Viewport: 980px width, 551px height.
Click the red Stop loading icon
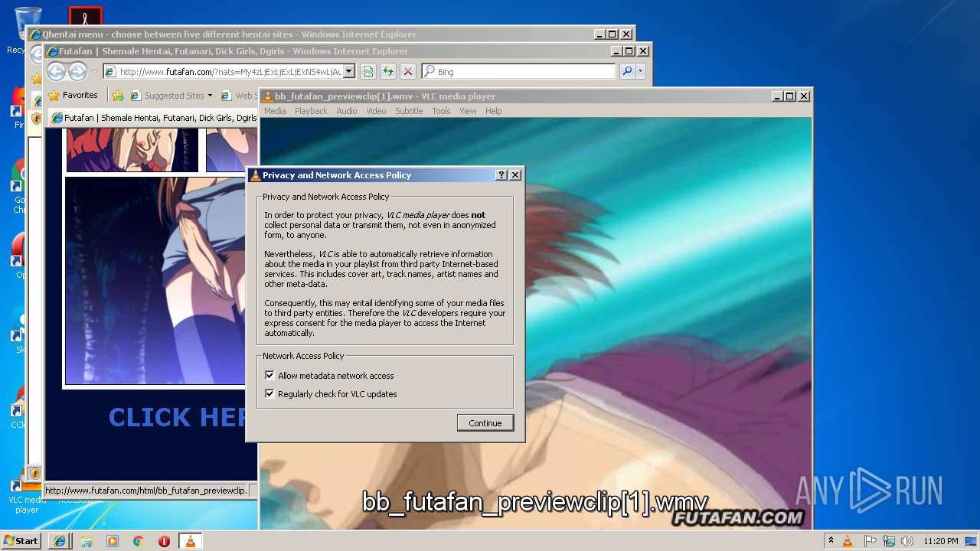coord(408,72)
